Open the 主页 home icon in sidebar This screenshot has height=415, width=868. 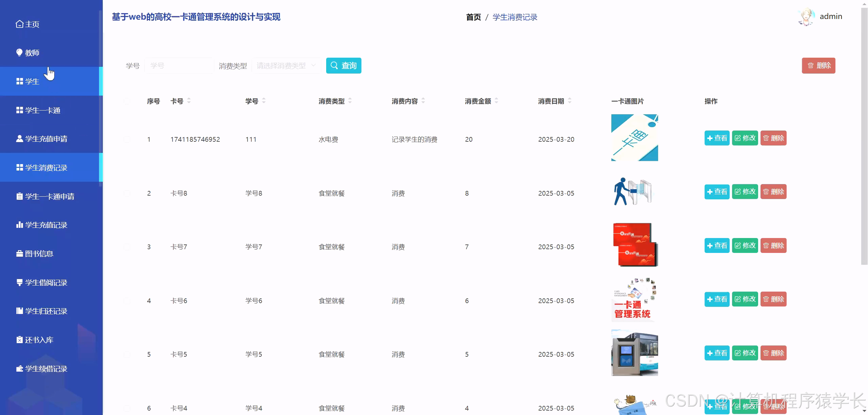point(19,24)
